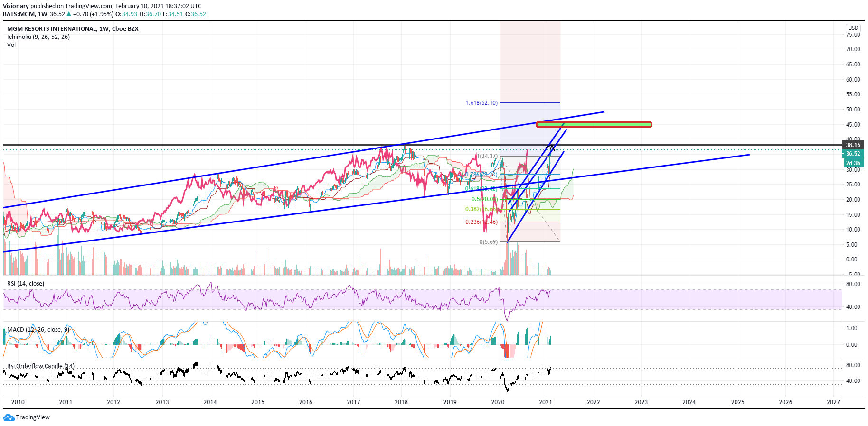Viewport: 868px width, 426px height.
Task: Click the 'Visionary' author name in the header
Action: coord(16,6)
